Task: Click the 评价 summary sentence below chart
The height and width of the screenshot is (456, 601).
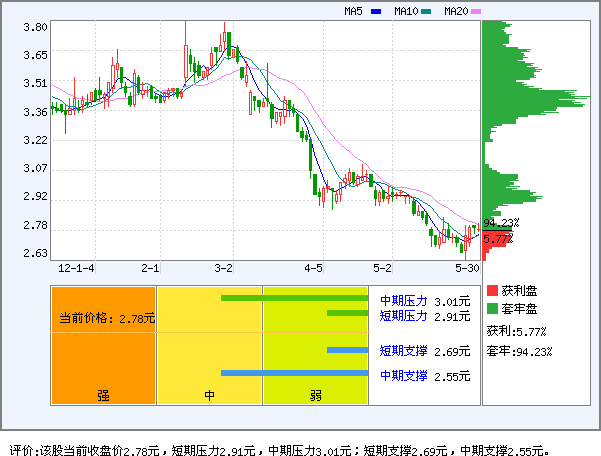Action: click(280, 450)
